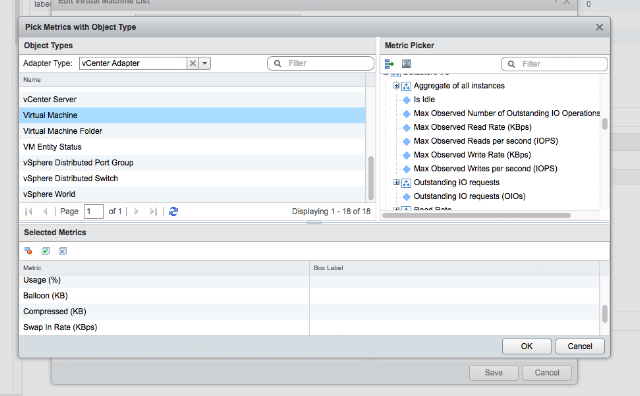640x396 pixels.
Task: Select Outstanding IO requests (OIOs) metric
Action: click(469, 196)
